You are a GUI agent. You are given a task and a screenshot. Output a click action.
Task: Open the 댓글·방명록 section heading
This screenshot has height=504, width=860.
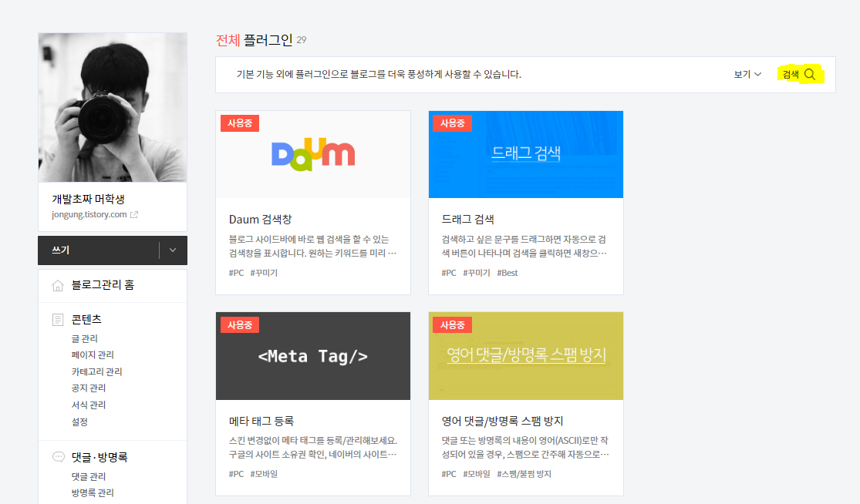[99, 457]
